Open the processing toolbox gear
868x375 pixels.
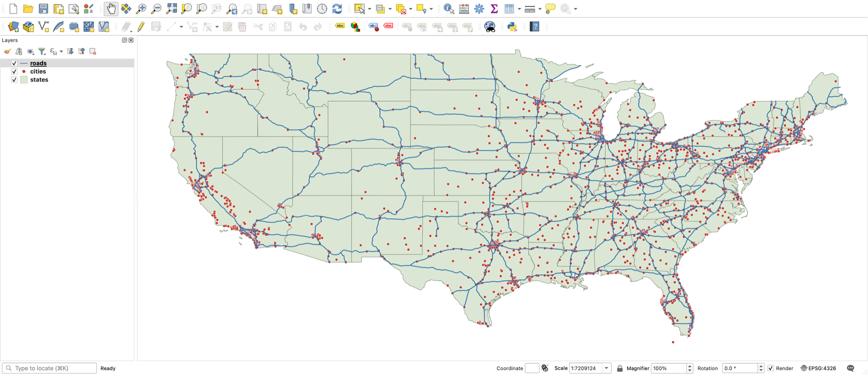[479, 9]
